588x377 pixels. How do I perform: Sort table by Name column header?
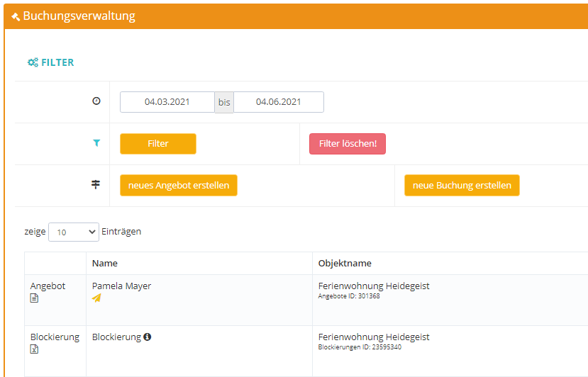105,264
